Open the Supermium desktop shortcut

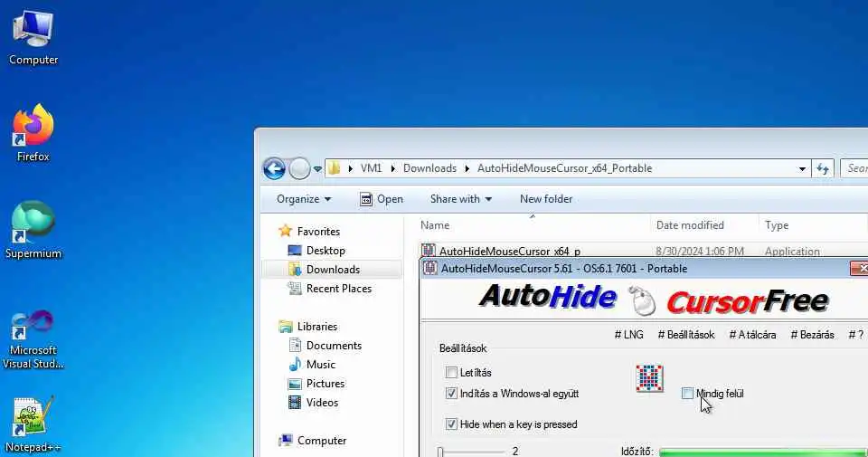(x=33, y=230)
